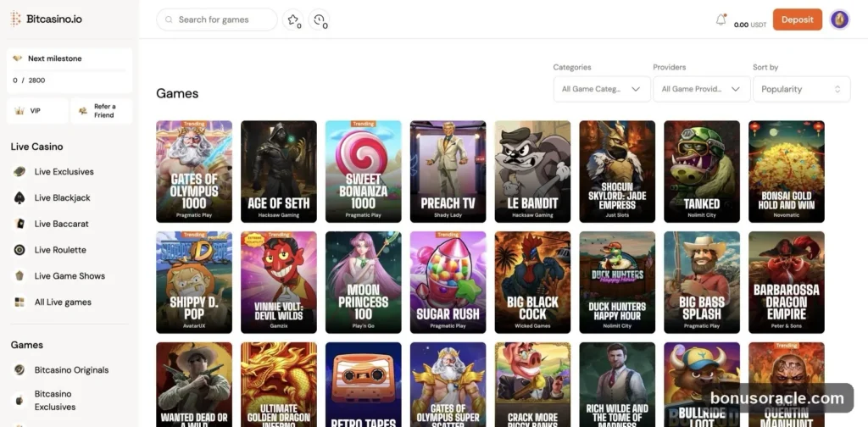Click the Live Game Shows icon

(x=19, y=275)
